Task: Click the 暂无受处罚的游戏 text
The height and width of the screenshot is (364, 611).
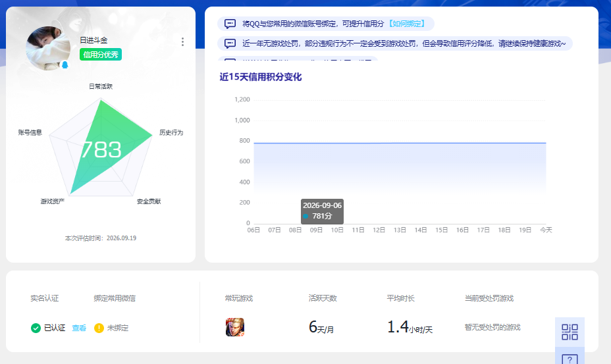Action: [x=492, y=327]
